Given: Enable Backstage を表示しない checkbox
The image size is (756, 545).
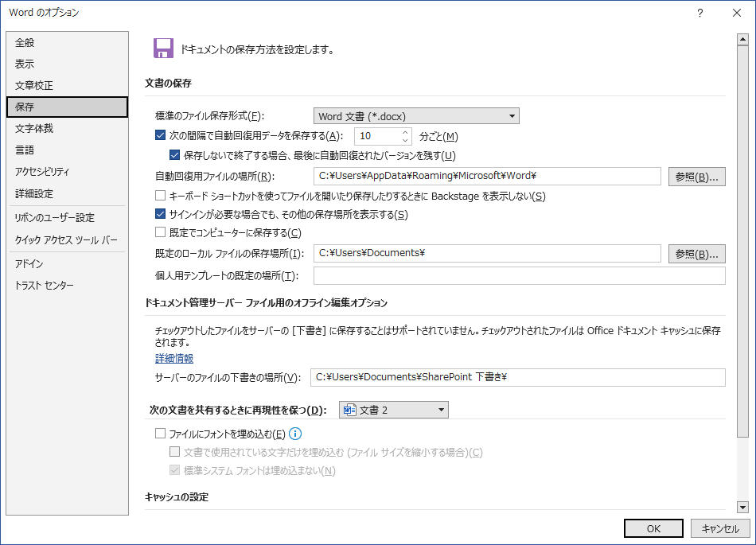Looking at the screenshot, I should [x=161, y=196].
